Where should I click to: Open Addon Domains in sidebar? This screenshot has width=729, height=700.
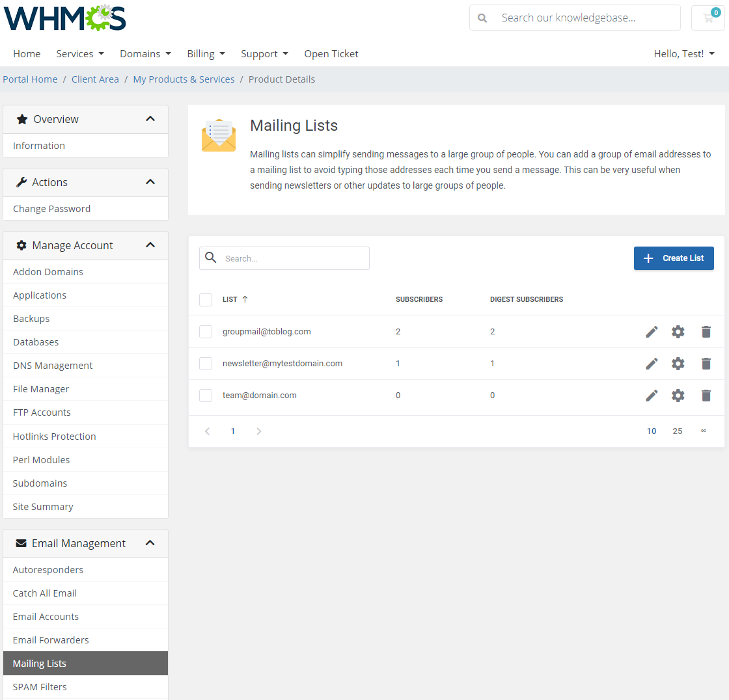pyautogui.click(x=85, y=272)
